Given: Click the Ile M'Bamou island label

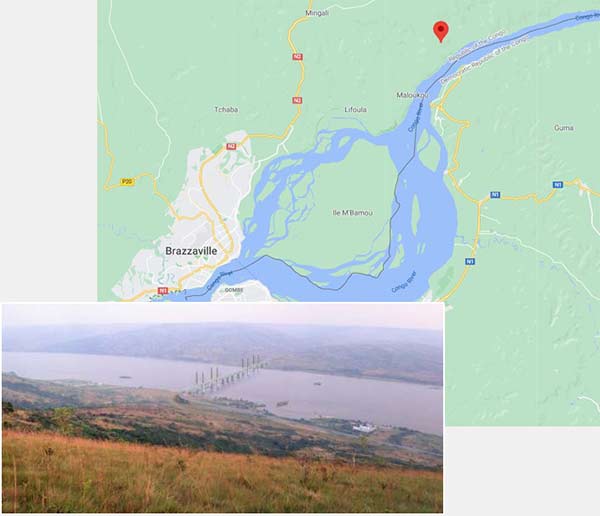Looking at the screenshot, I should (x=352, y=213).
